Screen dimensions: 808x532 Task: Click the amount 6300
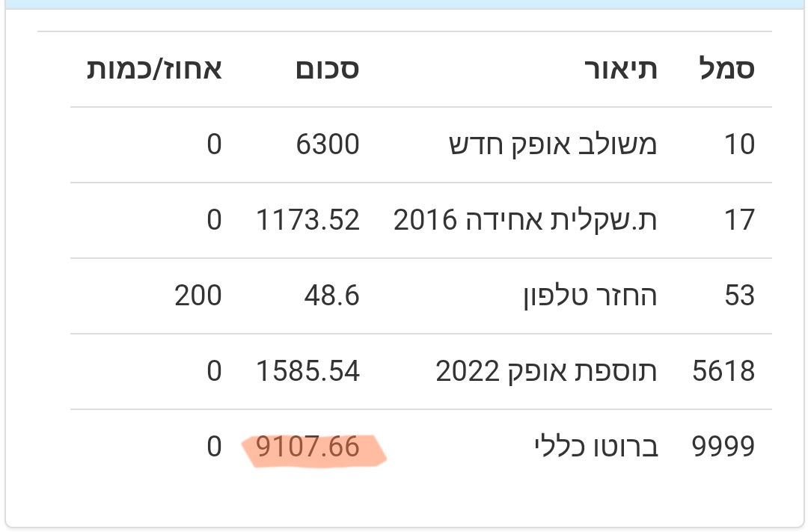click(x=328, y=144)
